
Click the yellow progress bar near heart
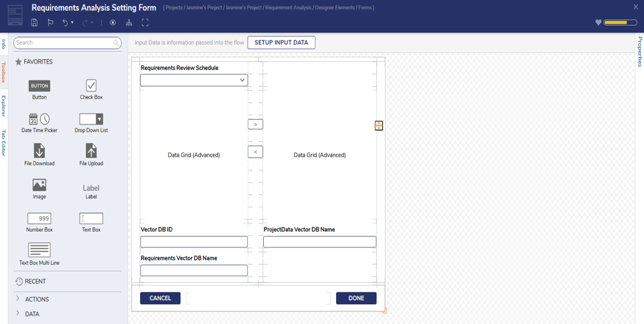(x=620, y=22)
